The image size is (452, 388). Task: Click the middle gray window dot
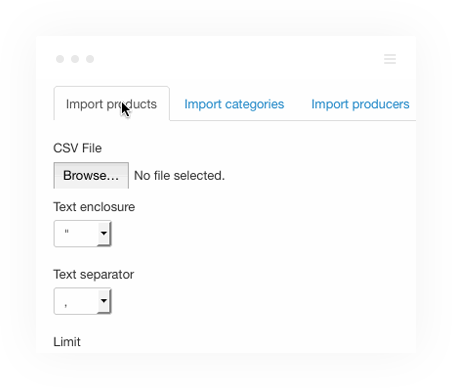[x=75, y=59]
